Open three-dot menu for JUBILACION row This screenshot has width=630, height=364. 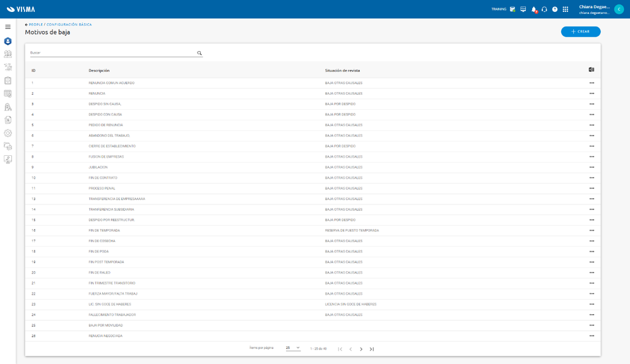point(592,167)
